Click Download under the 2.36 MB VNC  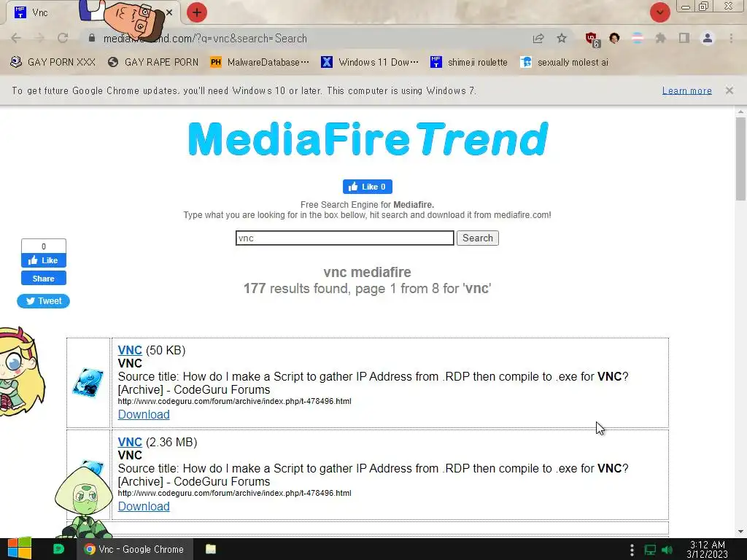[x=144, y=506]
